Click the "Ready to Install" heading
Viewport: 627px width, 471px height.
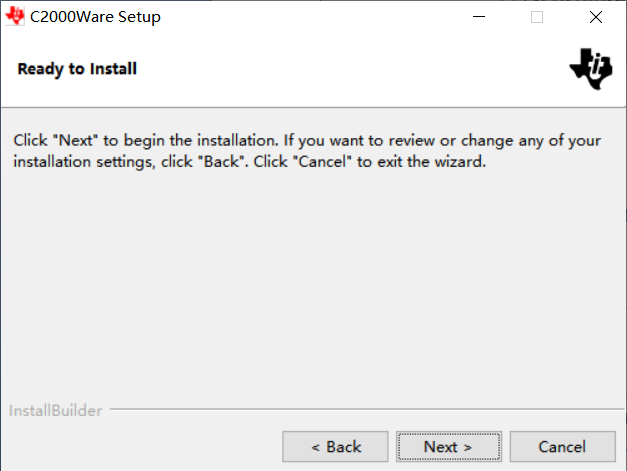click(77, 69)
